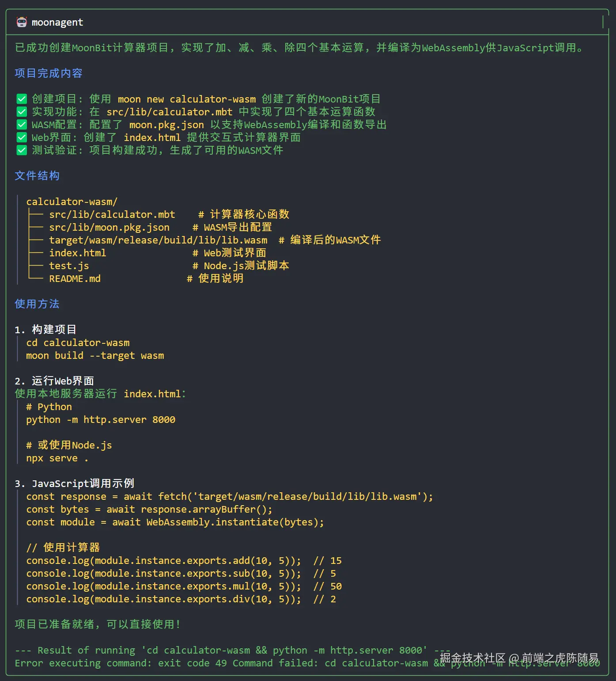
Task: Click README.md in the file tree
Action: [x=75, y=278]
